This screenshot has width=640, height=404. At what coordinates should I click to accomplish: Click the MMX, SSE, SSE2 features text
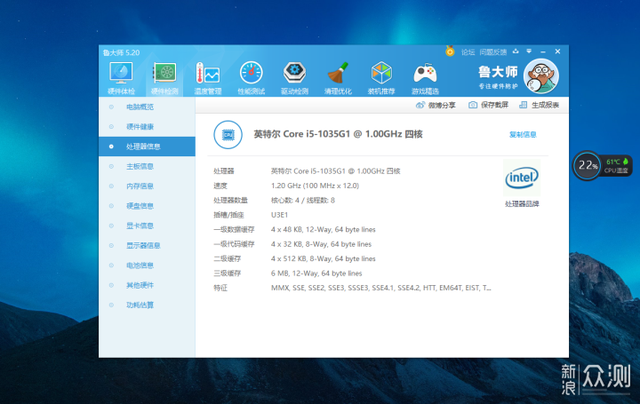pyautogui.click(x=381, y=288)
